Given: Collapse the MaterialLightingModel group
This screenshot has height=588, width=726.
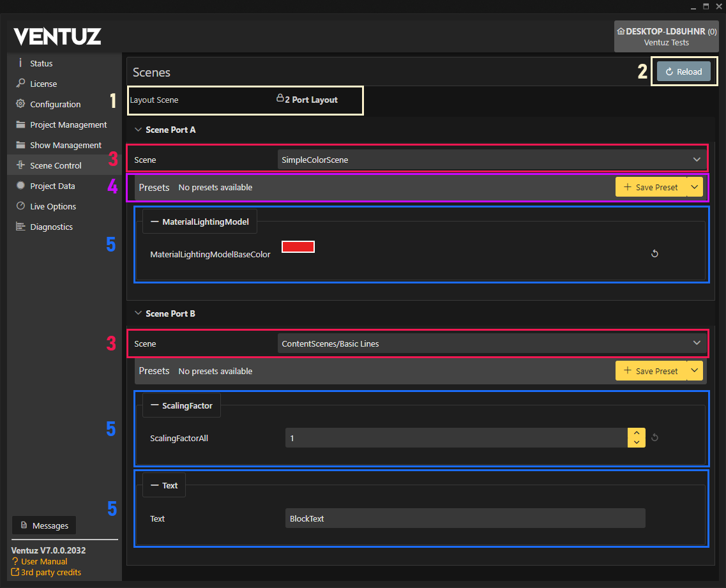Looking at the screenshot, I should point(155,222).
